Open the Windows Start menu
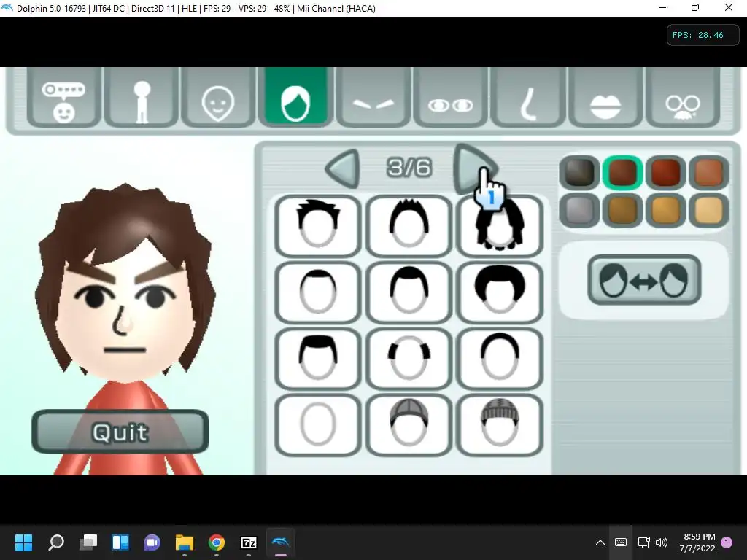 23,542
